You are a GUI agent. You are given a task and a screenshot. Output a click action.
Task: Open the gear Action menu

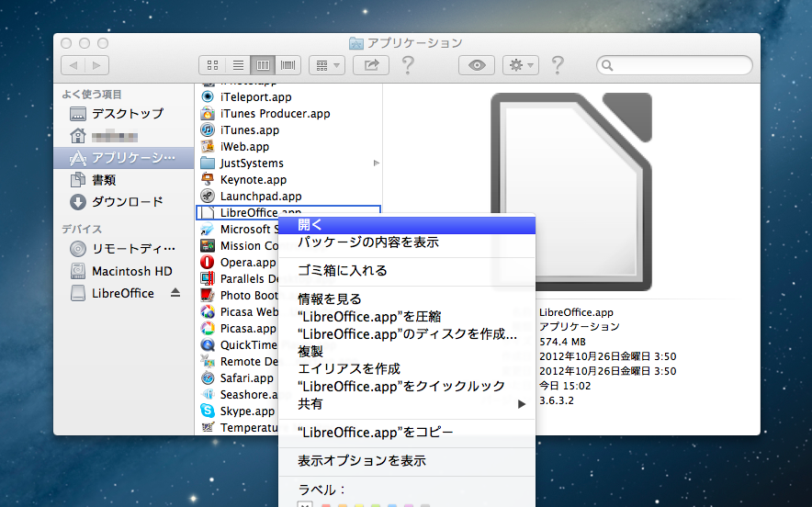[x=521, y=65]
